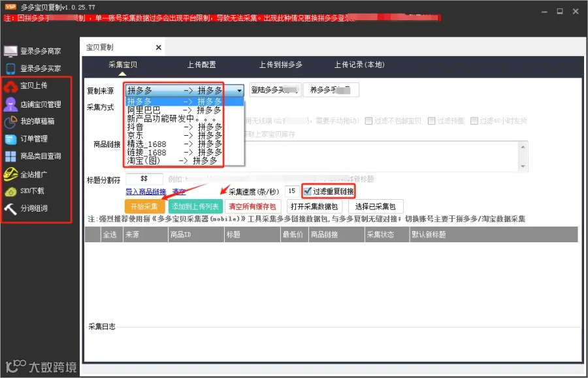
Task: Click the 登录多多买家 phone icon
Action: (x=10, y=68)
